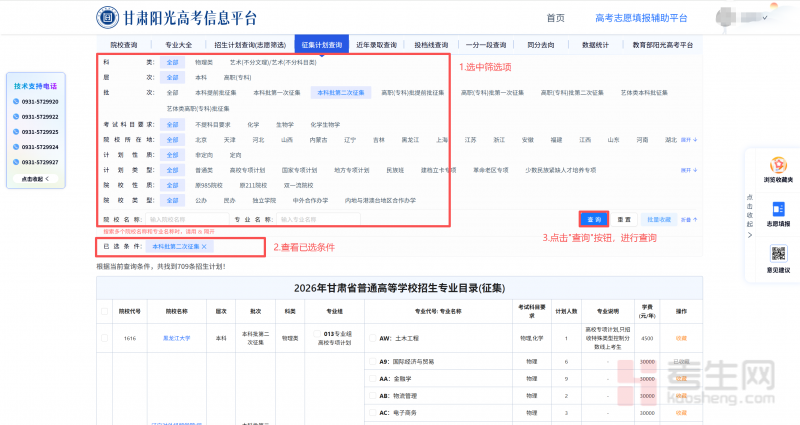Open the 黑龙江大学 school link
800x425 pixels.
[x=177, y=338]
